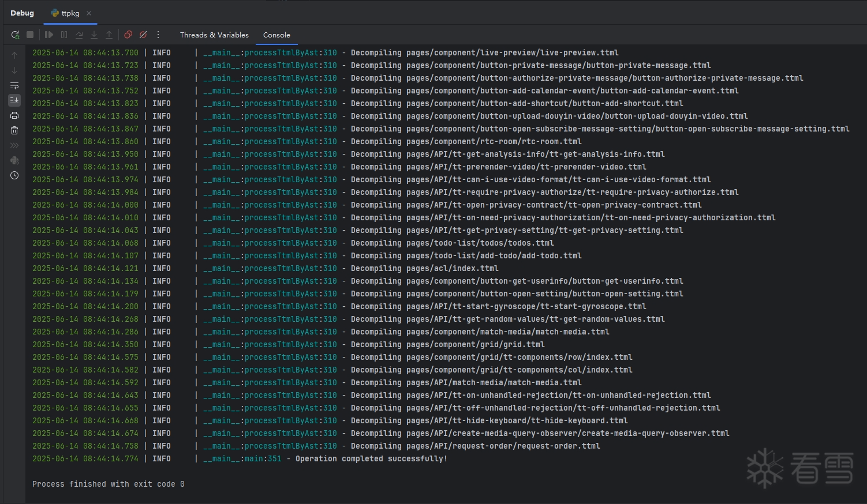The height and width of the screenshot is (504, 867).
Task: Click the clock history icon in sidebar
Action: [14, 175]
